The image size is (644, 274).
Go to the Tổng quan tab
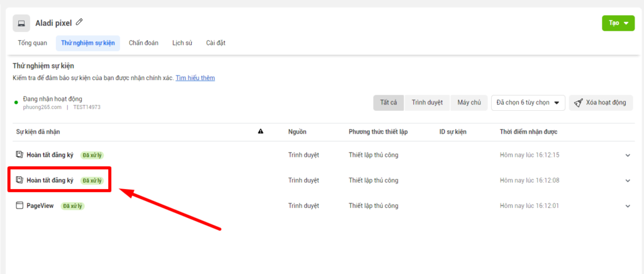pos(33,43)
